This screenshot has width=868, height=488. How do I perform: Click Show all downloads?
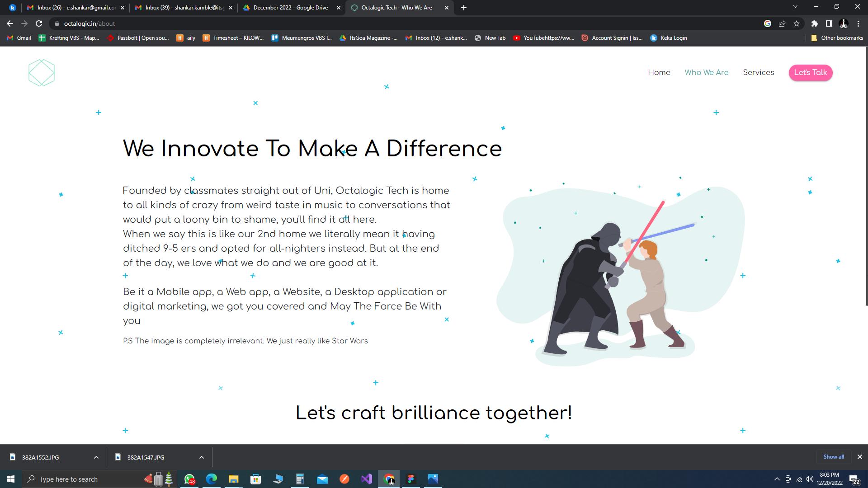coord(833,457)
